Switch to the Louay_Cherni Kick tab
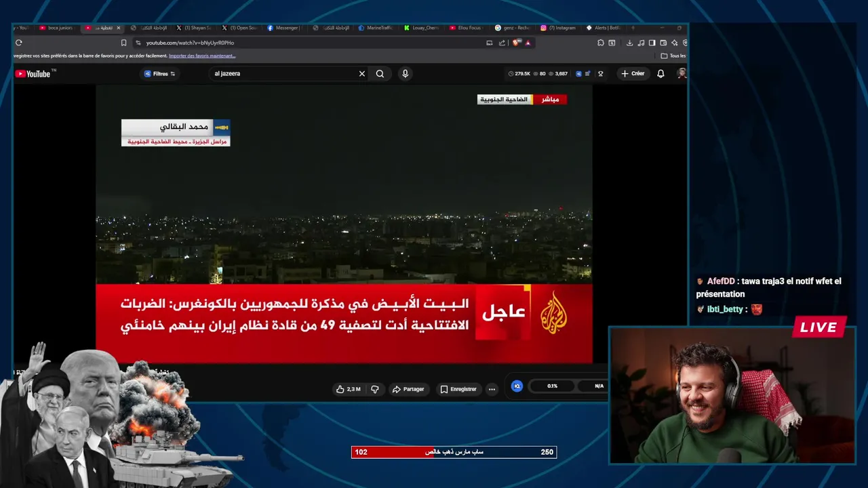This screenshot has width=868, height=488. pyautogui.click(x=422, y=28)
